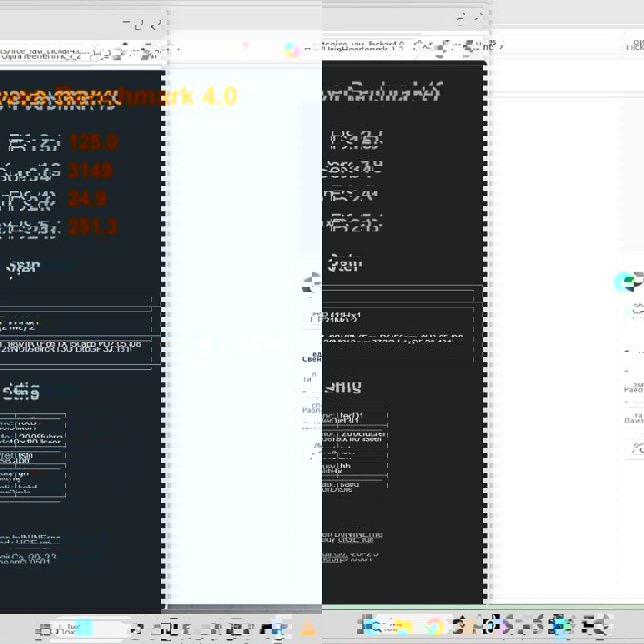Click the colorful Copilot icon in browser toolbar
Viewport: 644px width, 644px height.
point(292,50)
